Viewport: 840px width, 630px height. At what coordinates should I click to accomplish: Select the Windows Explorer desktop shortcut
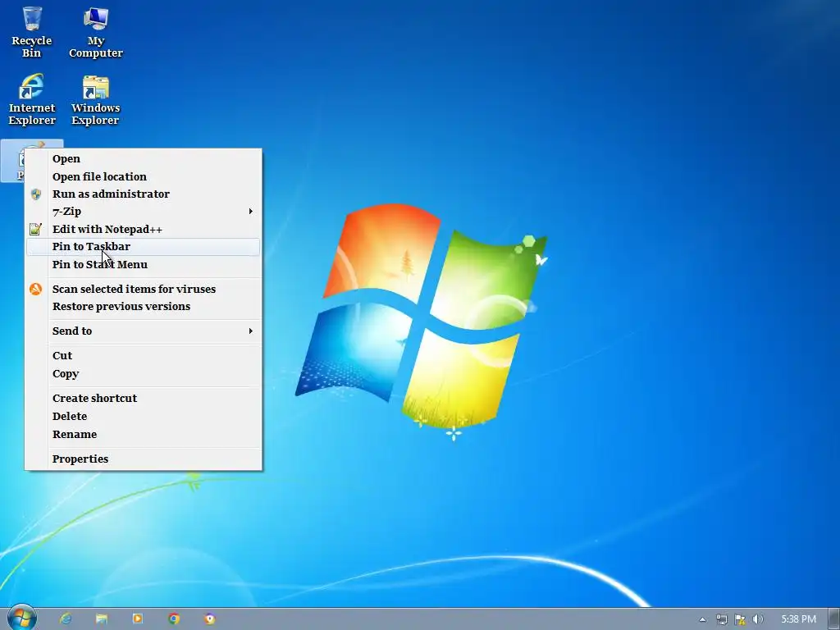pos(95,99)
